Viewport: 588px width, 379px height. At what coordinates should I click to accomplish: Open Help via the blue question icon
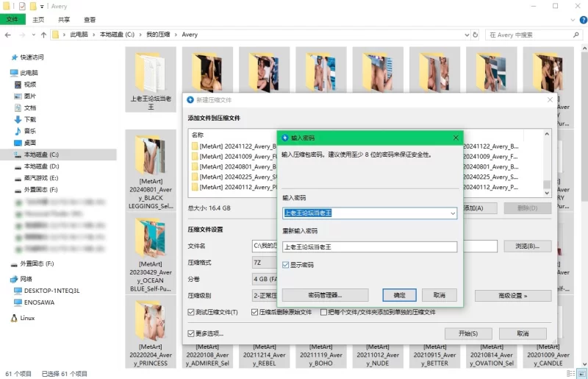[584, 20]
